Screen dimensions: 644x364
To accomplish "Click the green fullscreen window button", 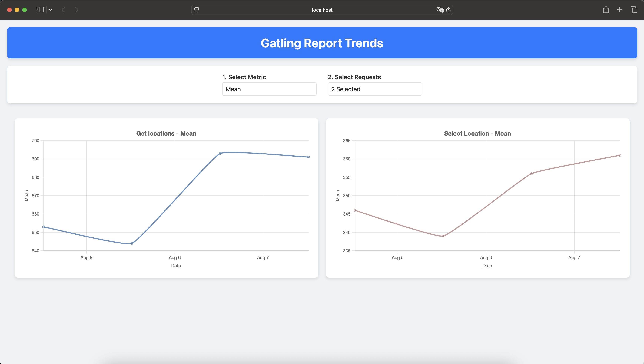I will [25, 10].
